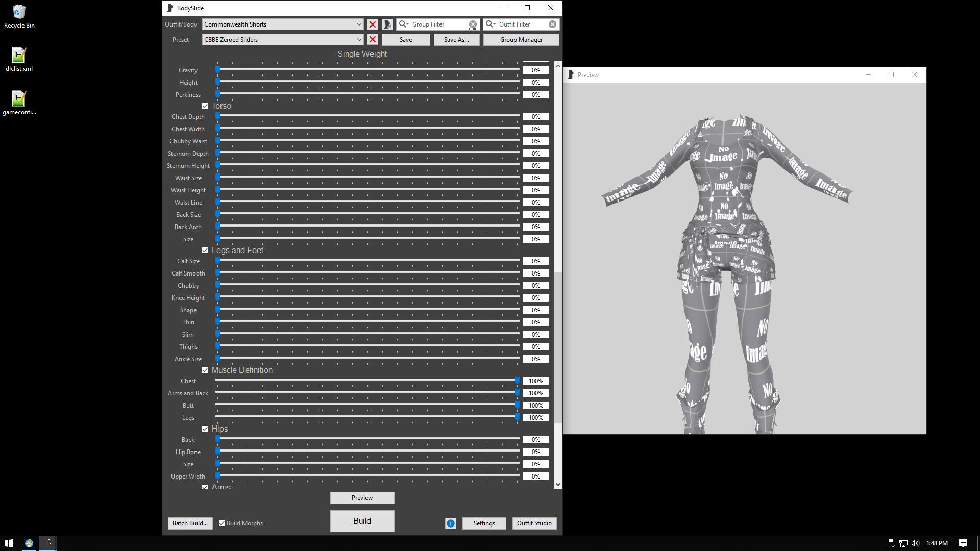Toggle the Hips category checkbox
The width and height of the screenshot is (980, 551).
coord(205,429)
